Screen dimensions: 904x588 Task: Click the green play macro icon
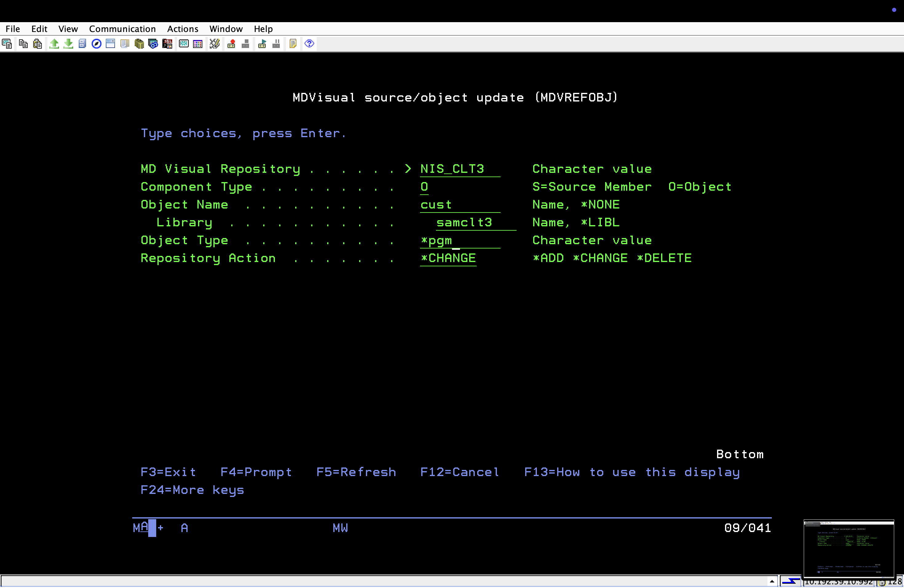[262, 44]
